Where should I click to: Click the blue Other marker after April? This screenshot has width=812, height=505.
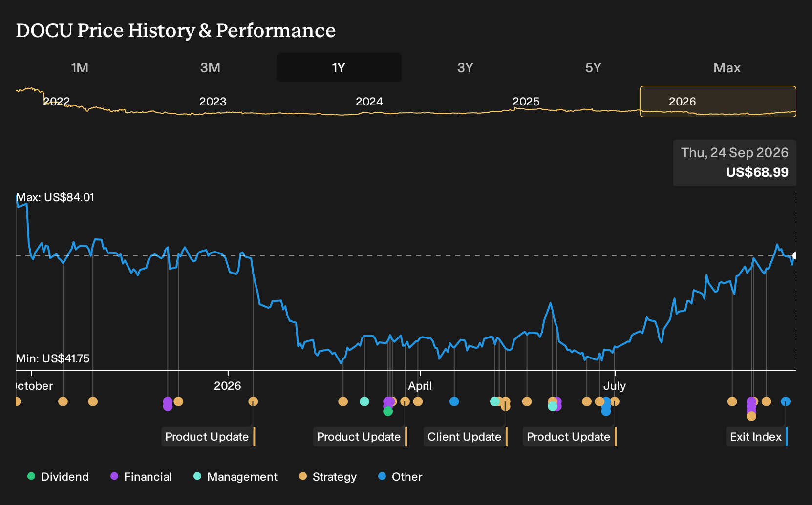(454, 401)
